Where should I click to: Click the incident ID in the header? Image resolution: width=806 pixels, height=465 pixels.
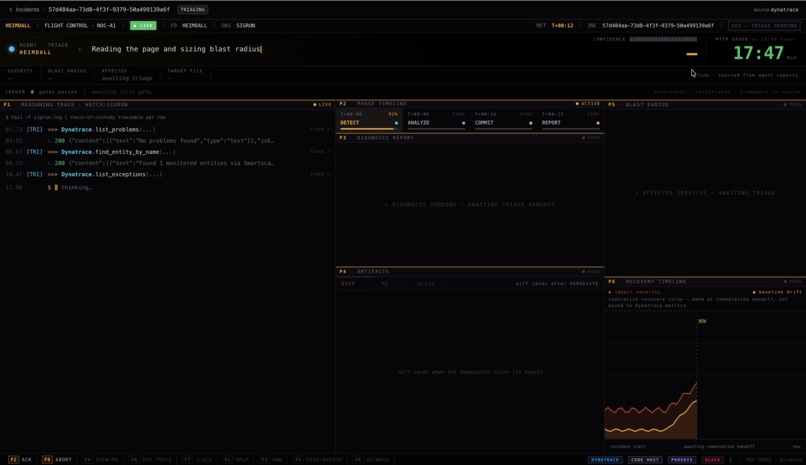pyautogui.click(x=109, y=9)
